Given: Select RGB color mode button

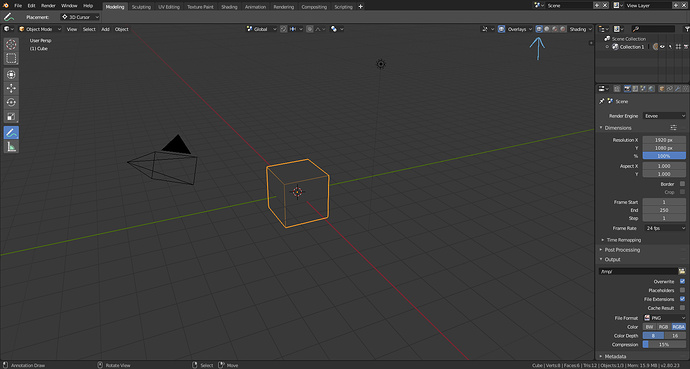Looking at the screenshot, I should pos(664,327).
